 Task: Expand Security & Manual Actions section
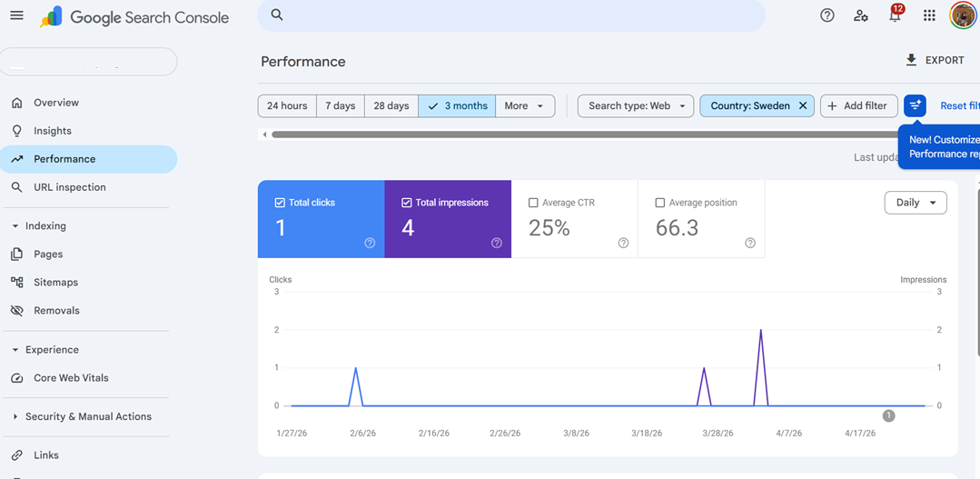[x=15, y=416]
